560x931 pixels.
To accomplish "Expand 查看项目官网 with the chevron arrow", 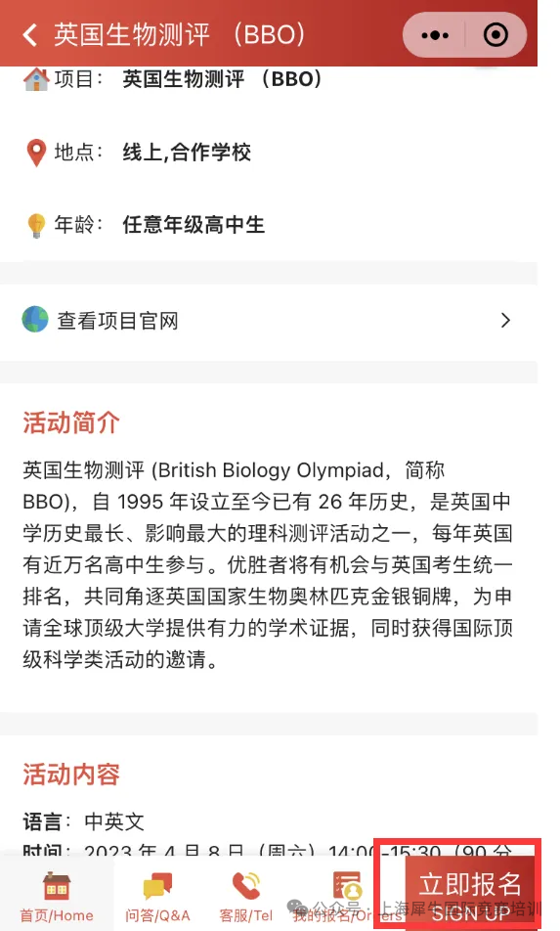I will 505,321.
